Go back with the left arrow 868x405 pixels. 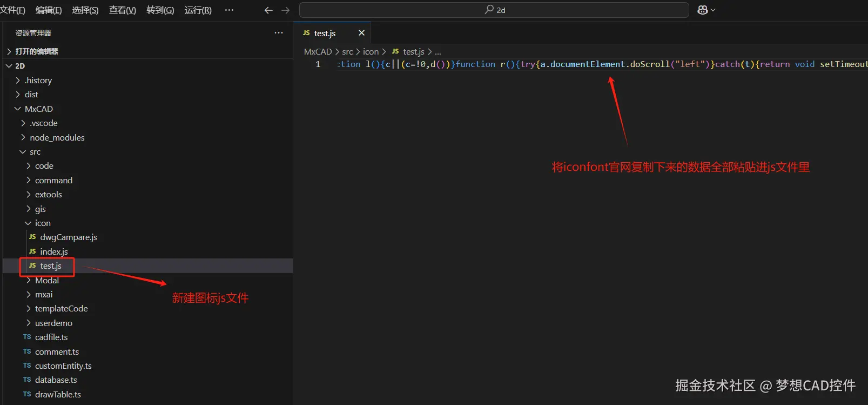click(x=268, y=10)
